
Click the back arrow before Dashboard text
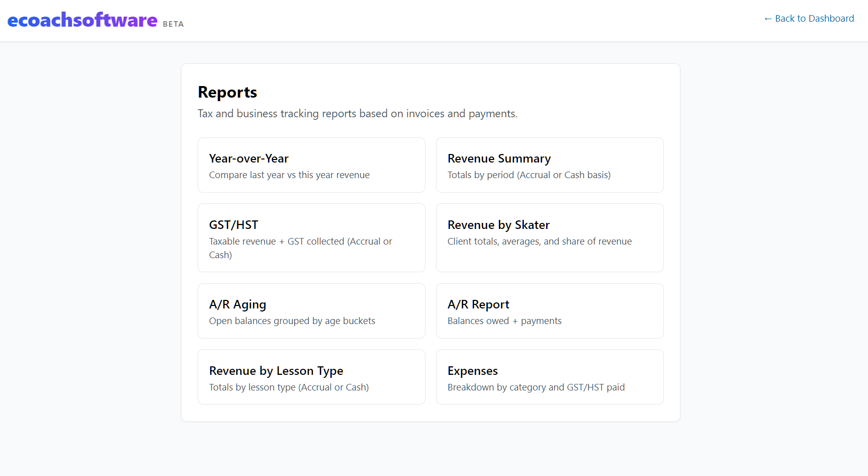click(768, 19)
